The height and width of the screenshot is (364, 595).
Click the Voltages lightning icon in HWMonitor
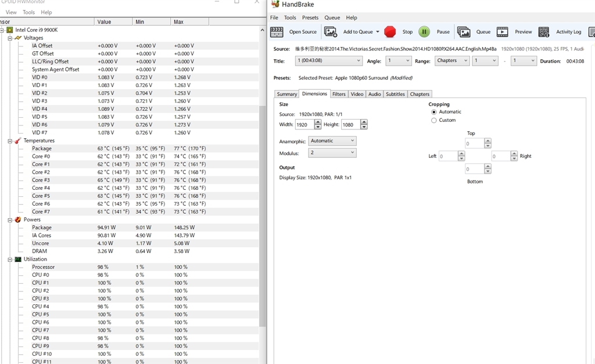pos(18,38)
